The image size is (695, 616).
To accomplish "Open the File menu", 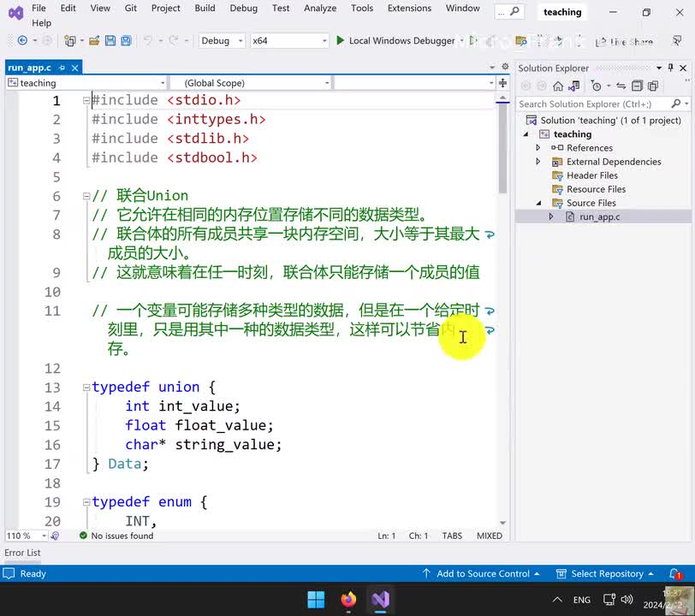I will point(39,8).
